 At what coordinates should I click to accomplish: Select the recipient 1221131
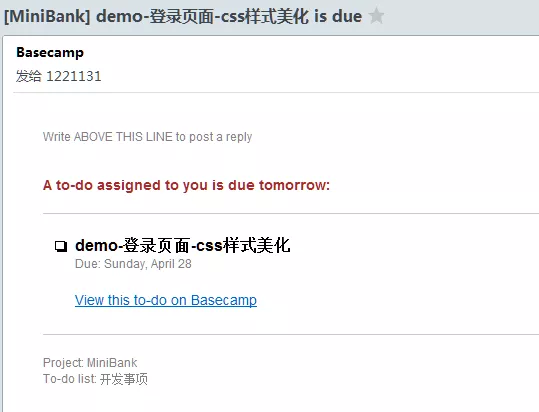click(74, 76)
